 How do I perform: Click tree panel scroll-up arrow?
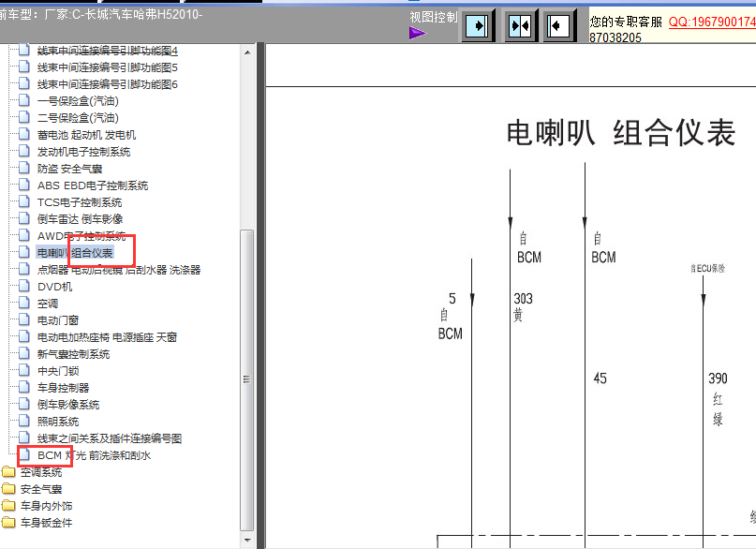[x=247, y=52]
